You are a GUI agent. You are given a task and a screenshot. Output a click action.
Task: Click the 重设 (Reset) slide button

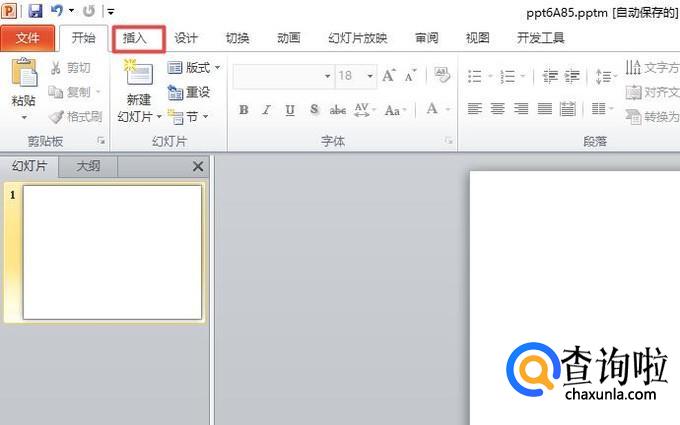[x=189, y=92]
